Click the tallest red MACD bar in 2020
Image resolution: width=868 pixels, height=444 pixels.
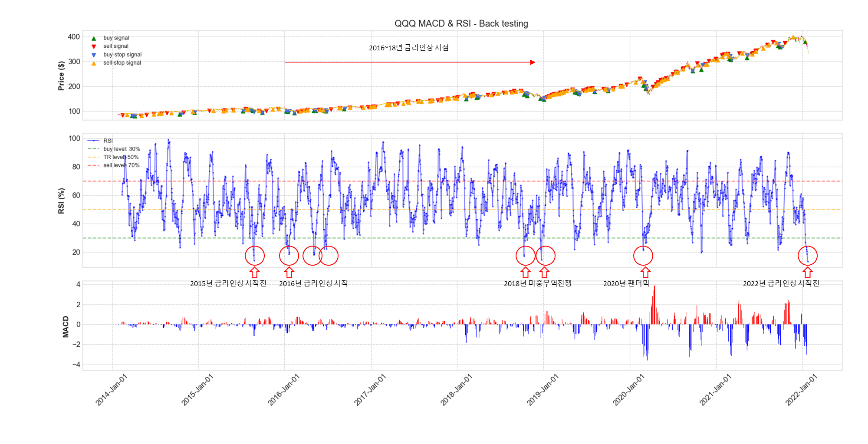(654, 305)
